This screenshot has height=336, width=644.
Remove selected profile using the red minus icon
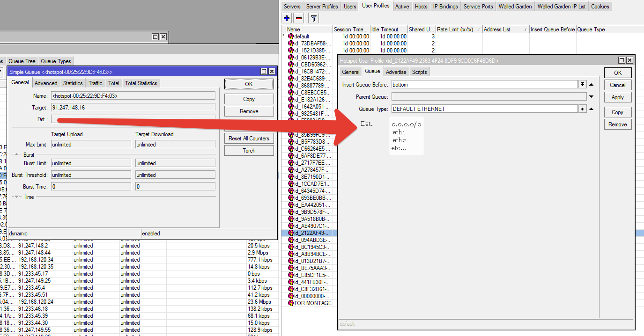coord(298,18)
